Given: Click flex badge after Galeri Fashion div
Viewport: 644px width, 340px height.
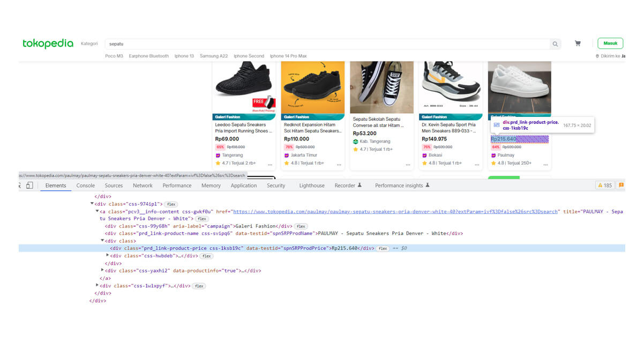Looking at the screenshot, I should tap(301, 226).
